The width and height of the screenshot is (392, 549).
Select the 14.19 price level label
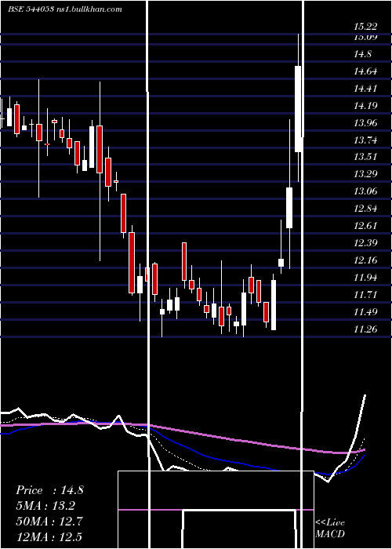tap(365, 106)
